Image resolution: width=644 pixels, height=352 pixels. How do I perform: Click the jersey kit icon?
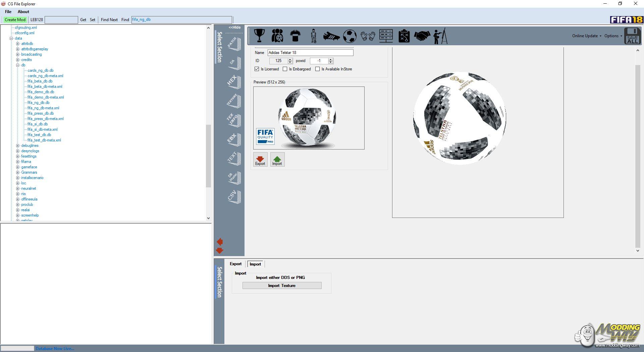click(x=295, y=36)
